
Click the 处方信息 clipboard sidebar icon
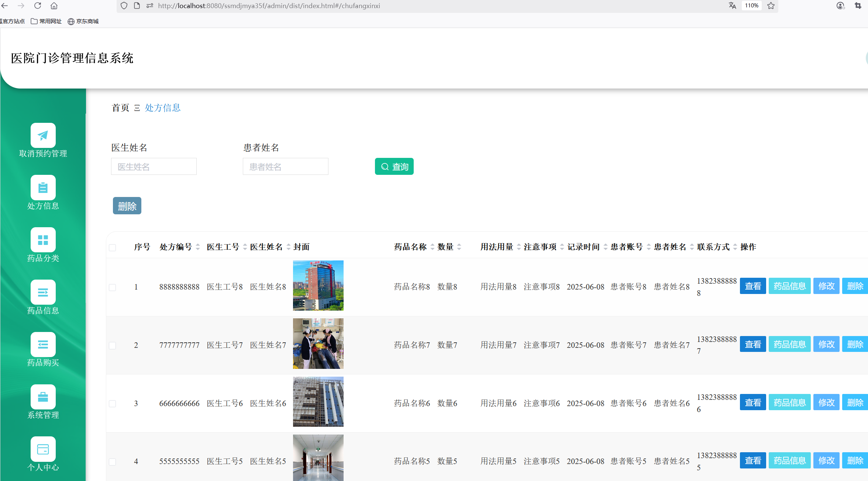(x=43, y=188)
